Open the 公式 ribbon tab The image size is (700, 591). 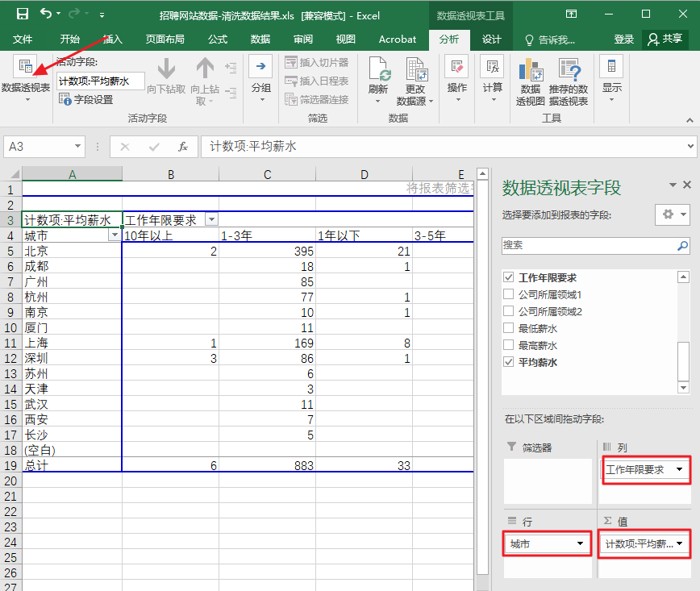(218, 40)
